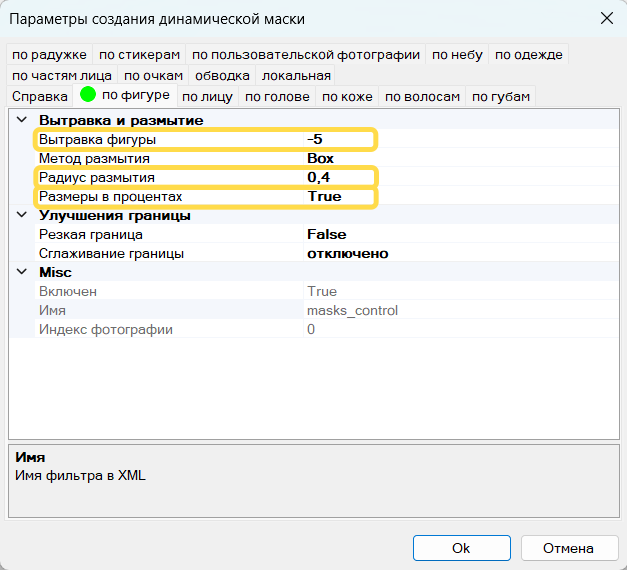Close the dialog with the X button
The height and width of the screenshot is (570, 627).
click(605, 18)
